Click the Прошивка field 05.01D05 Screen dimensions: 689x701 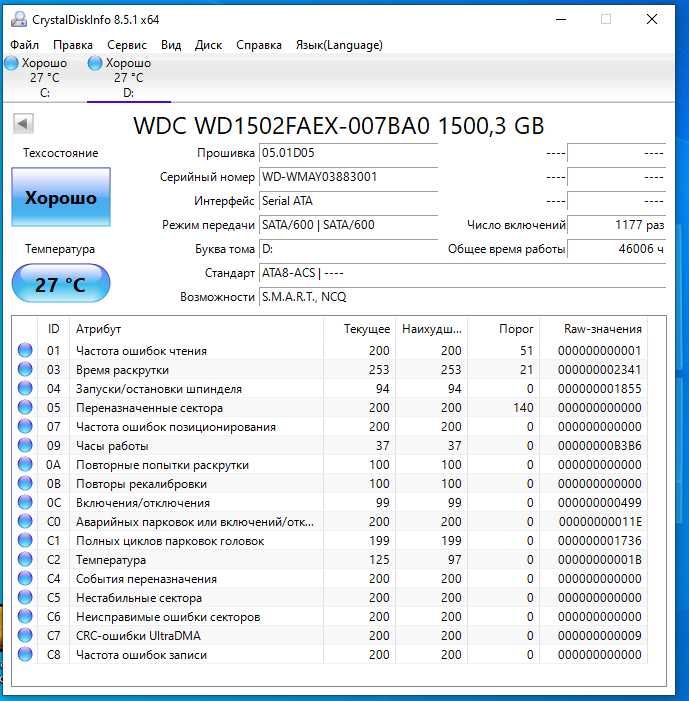click(x=348, y=153)
